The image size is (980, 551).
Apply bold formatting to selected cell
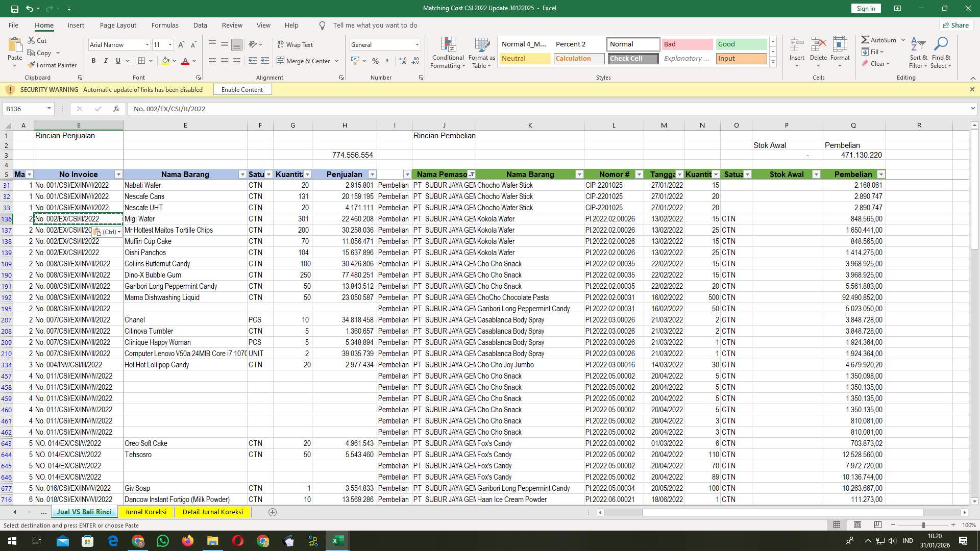tap(93, 61)
